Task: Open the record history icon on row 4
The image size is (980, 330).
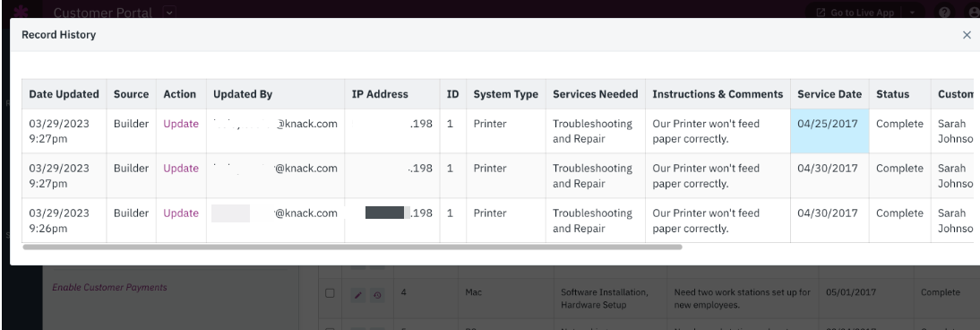Action: click(x=377, y=295)
